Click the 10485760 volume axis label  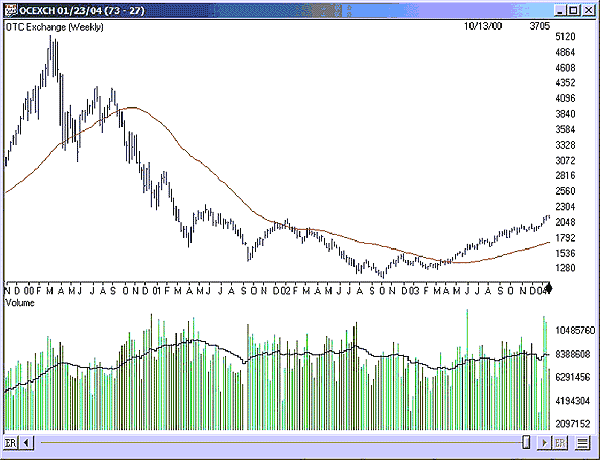[x=575, y=330]
